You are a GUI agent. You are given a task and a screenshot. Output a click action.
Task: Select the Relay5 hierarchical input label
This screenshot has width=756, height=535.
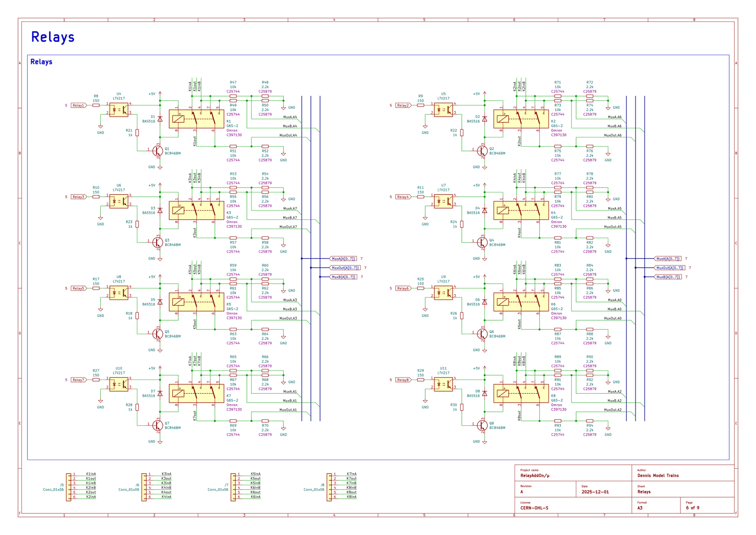79,288
